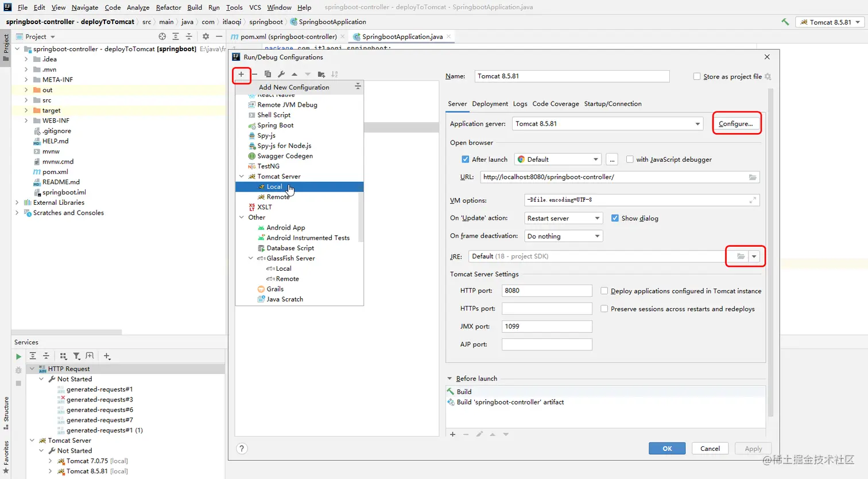Collapse Tomcat Server node in configuration list
Image resolution: width=868 pixels, height=479 pixels.
(x=242, y=177)
